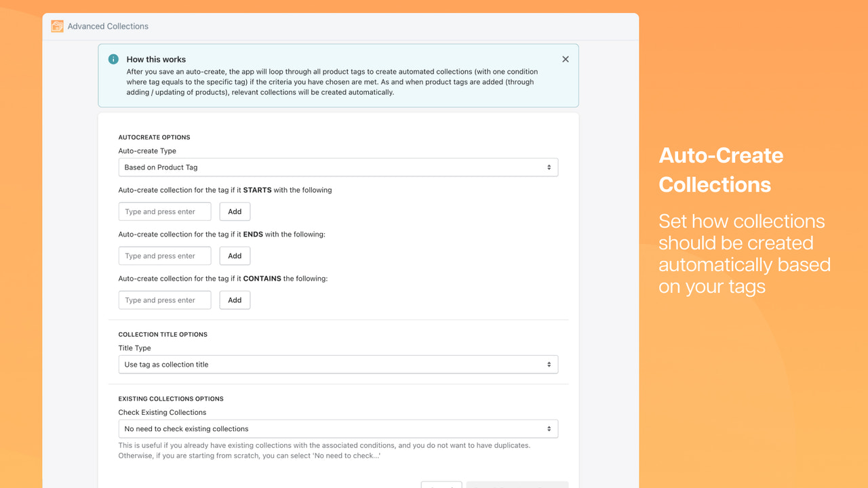
Task: Click Add next to the STARTS tag field
Action: click(x=235, y=211)
